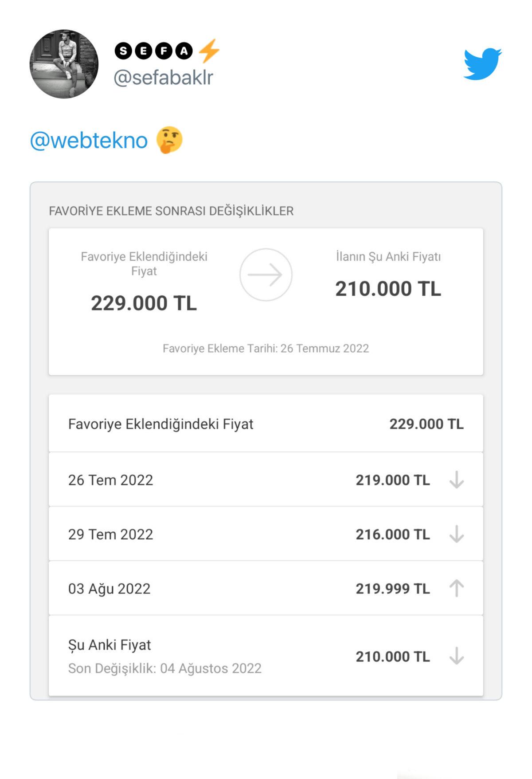Click the current price 210.000 TL heading
Image resolution: width=532 pixels, height=779 pixels.
pos(388,289)
